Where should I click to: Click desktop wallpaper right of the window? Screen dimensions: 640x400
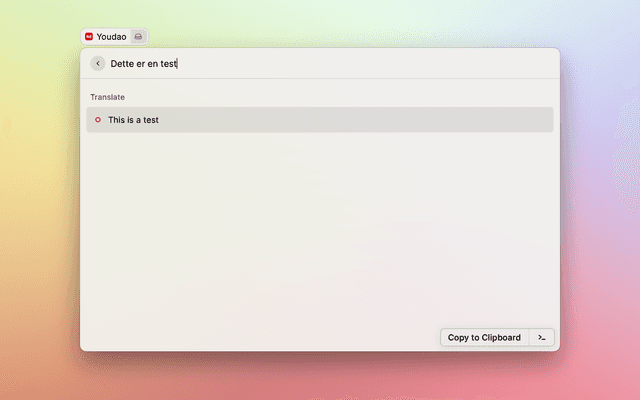(600, 200)
